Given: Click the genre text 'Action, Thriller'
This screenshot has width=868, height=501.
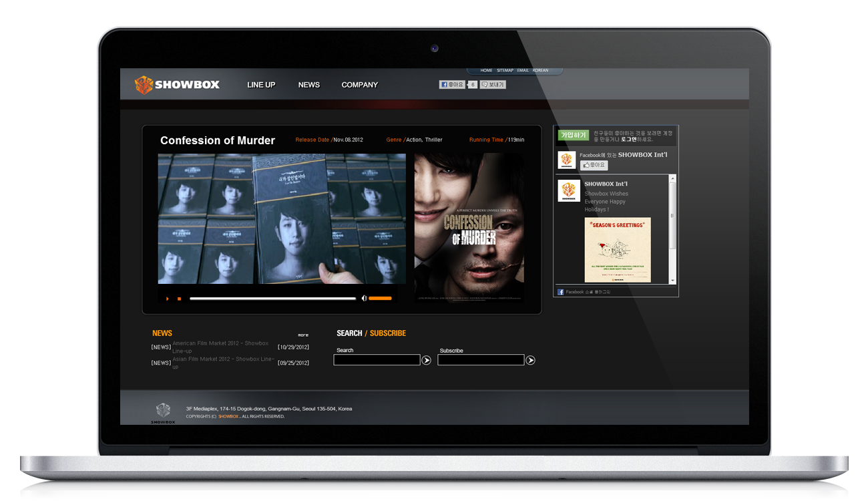Looking at the screenshot, I should pyautogui.click(x=424, y=140).
